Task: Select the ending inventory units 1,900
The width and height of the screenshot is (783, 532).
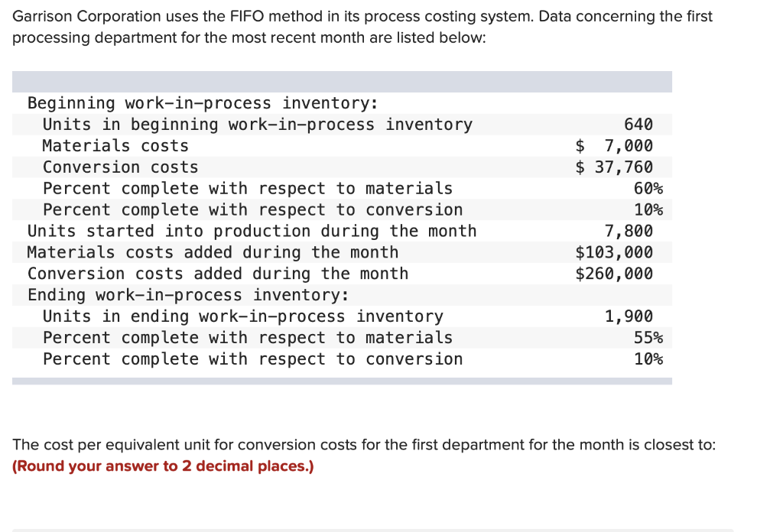Action: pyautogui.click(x=632, y=316)
